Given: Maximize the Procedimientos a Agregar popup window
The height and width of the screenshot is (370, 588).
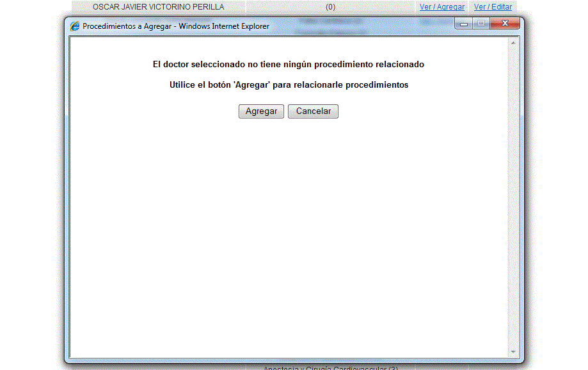Looking at the screenshot, I should pyautogui.click(x=480, y=24).
